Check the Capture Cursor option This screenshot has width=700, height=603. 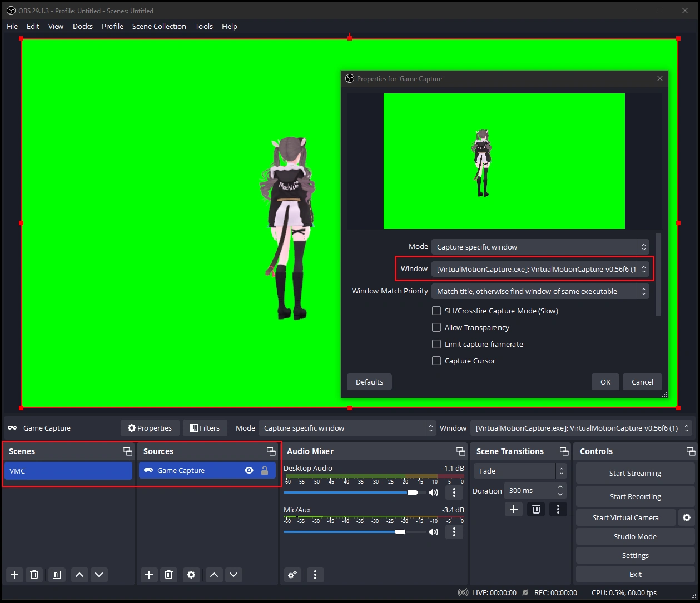click(436, 361)
